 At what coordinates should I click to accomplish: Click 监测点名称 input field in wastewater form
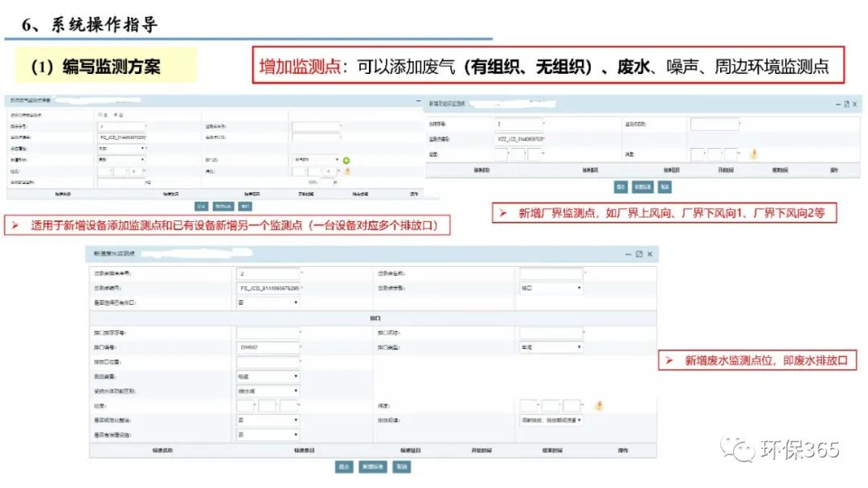click(x=551, y=274)
